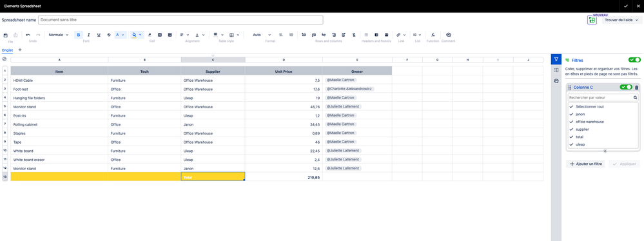This screenshot has height=241, width=644.
Task: Open the Filters funnel side tab
Action: 556,59
